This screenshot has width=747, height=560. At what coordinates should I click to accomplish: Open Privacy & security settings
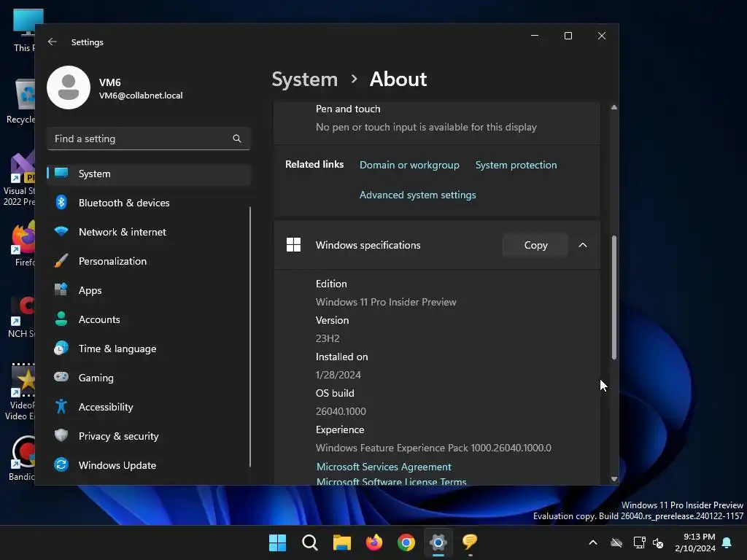pos(149,436)
